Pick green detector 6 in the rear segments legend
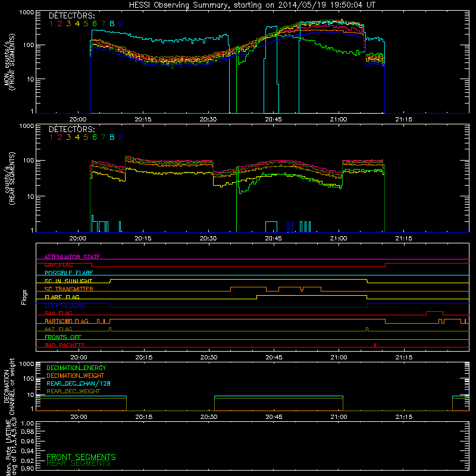Viewport: 476px width, 476px height. (95, 137)
